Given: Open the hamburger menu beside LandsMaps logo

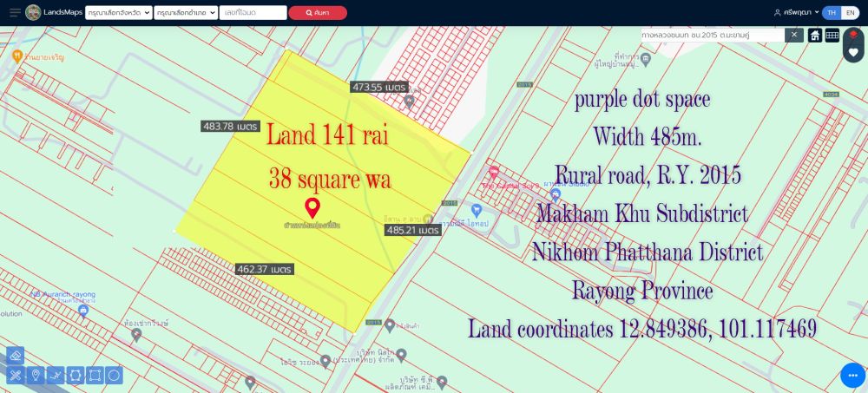Looking at the screenshot, I should tap(15, 13).
